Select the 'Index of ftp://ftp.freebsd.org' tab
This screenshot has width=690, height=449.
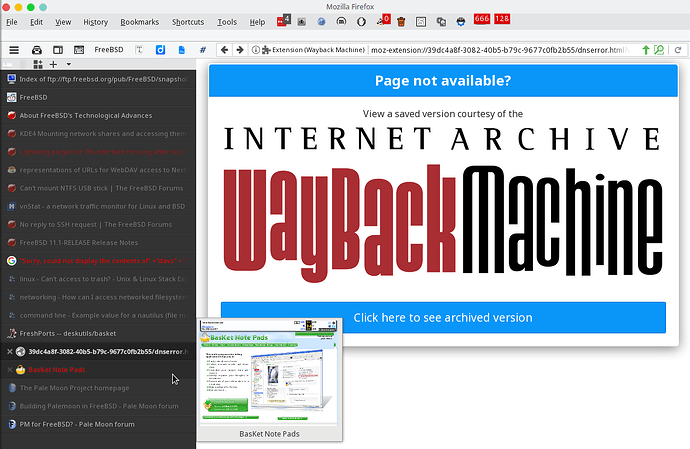coord(98,79)
